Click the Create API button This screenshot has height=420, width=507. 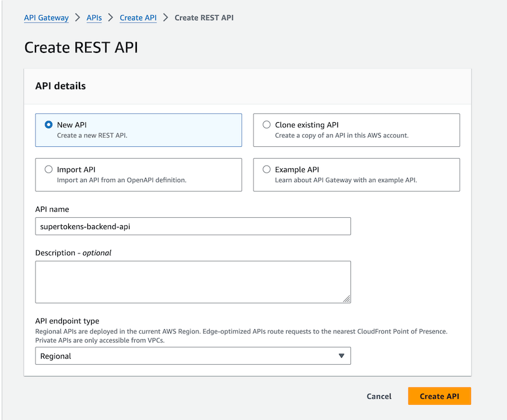[439, 396]
